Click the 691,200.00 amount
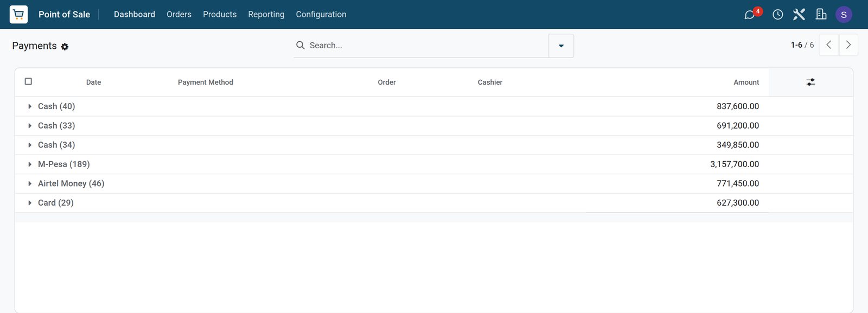The width and height of the screenshot is (868, 313). click(738, 126)
